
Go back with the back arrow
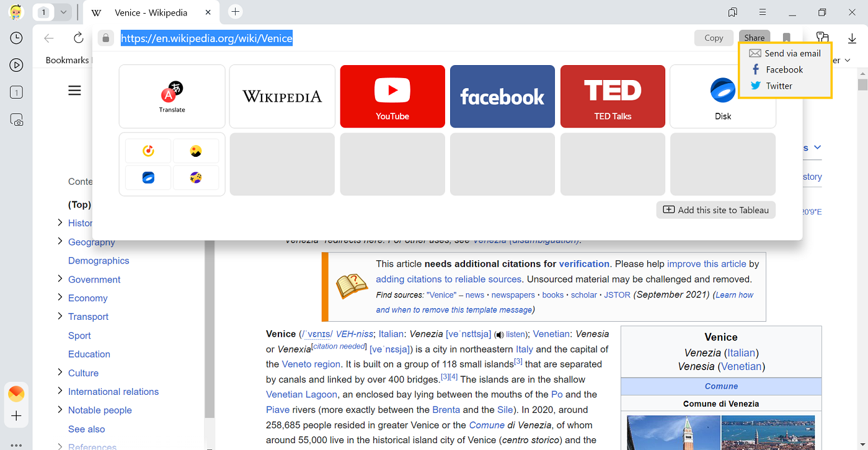(49, 38)
